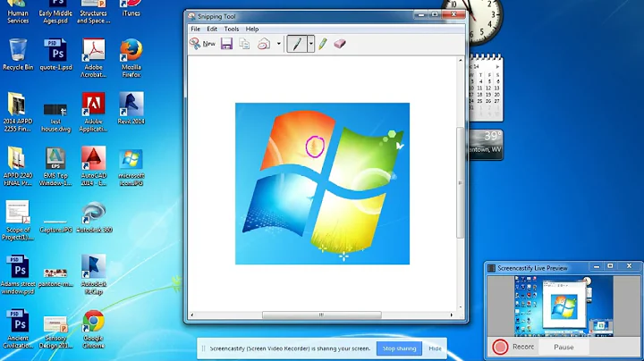Select the Capture.JPG desktop file

(55, 225)
